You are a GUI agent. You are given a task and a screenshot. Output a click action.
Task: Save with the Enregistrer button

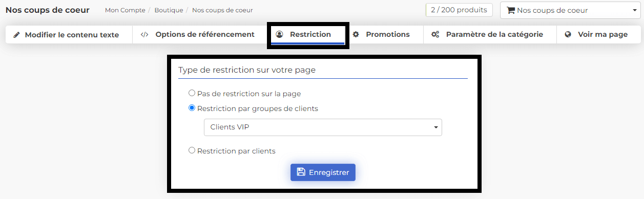coord(323,172)
